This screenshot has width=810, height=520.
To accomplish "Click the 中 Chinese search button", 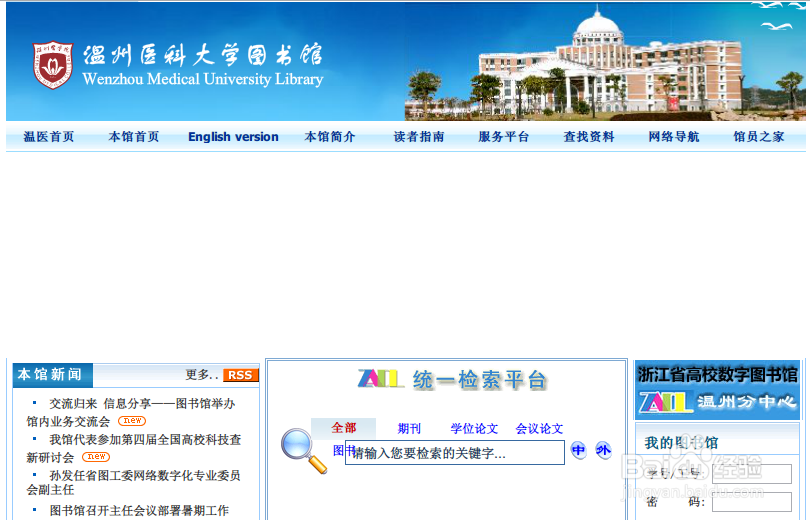I will point(579,450).
